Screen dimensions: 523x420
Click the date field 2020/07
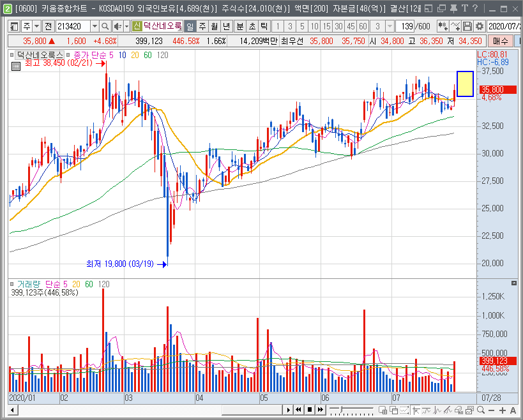pyautogui.click(x=503, y=26)
